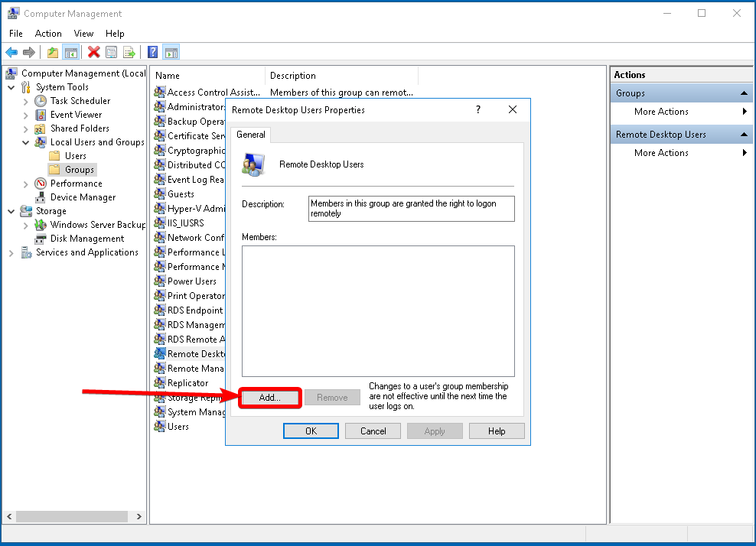The image size is (756, 546).
Task: Click the dialog's question mark help button
Action: (477, 109)
